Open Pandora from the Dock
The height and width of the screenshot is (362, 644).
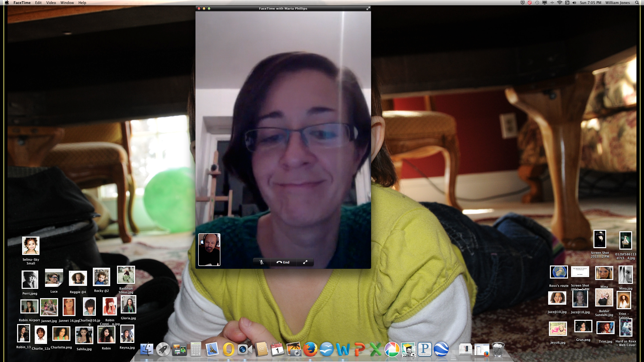pyautogui.click(x=425, y=349)
